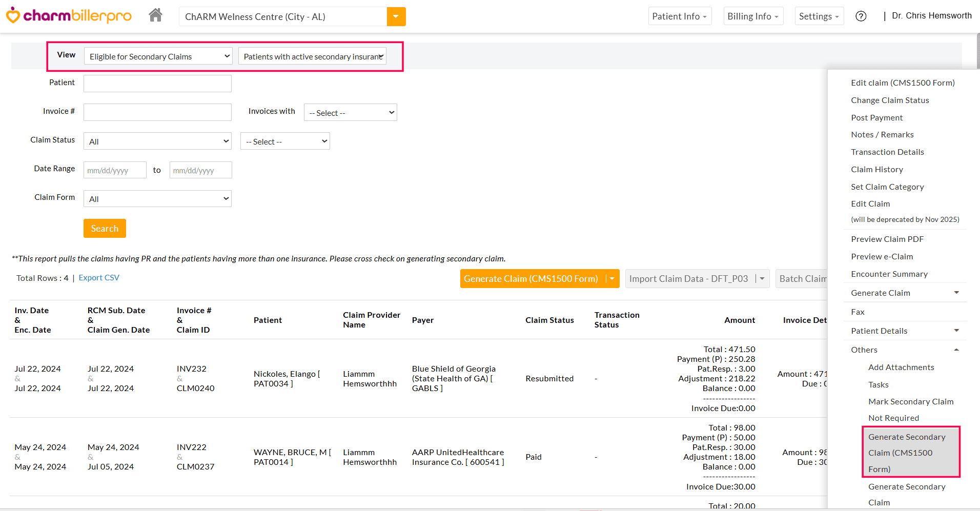Focus the Patient input field
Viewport: 980px width, 511px height.
pyautogui.click(x=157, y=84)
